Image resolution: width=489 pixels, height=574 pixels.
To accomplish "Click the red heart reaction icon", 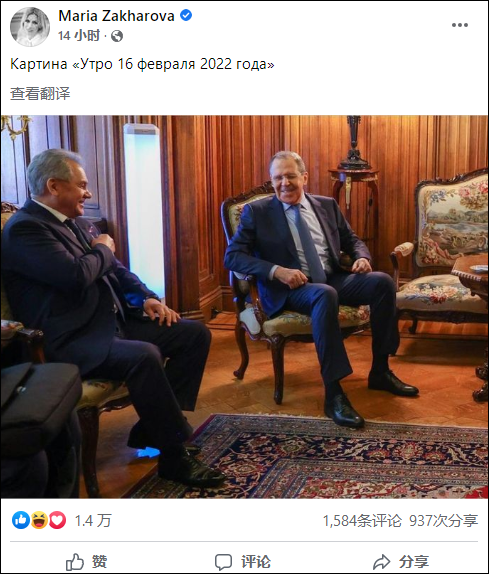I will coord(57,520).
